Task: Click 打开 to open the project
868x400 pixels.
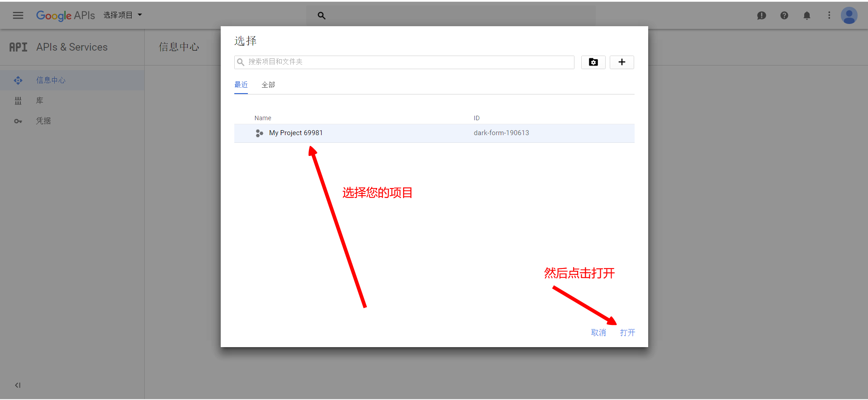Action: (627, 333)
